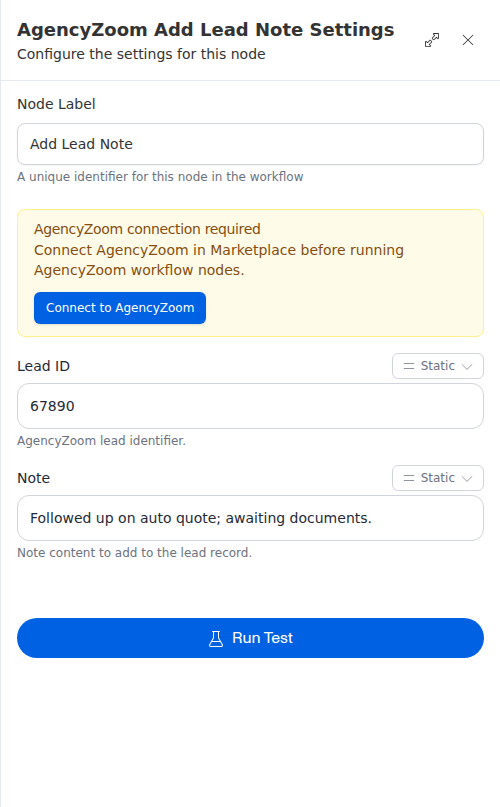Edit the Note field about auto quote
Image resolution: width=500 pixels, height=807 pixels.
(x=250, y=518)
